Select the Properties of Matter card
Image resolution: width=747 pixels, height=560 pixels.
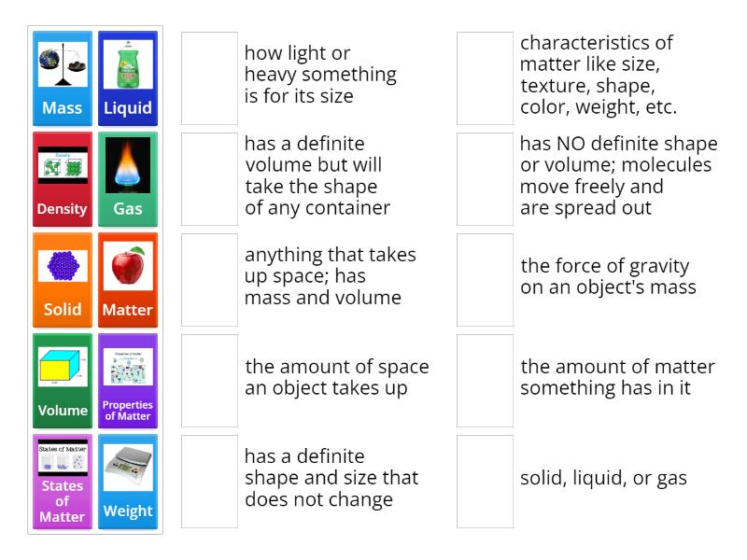tap(129, 379)
